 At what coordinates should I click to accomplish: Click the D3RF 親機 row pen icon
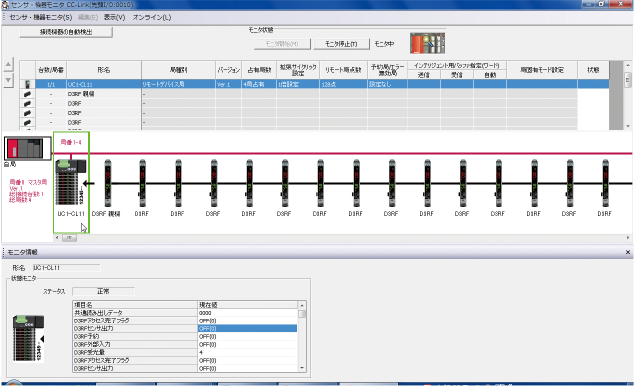[x=27, y=94]
